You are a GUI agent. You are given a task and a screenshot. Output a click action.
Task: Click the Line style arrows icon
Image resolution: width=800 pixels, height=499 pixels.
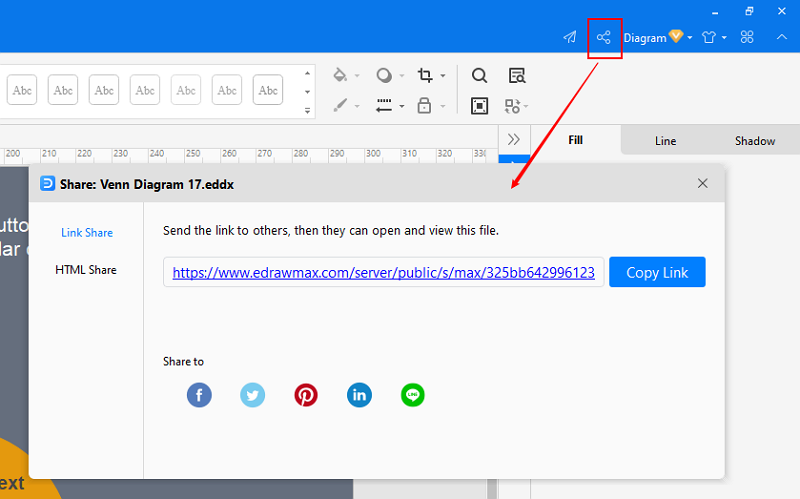point(384,106)
